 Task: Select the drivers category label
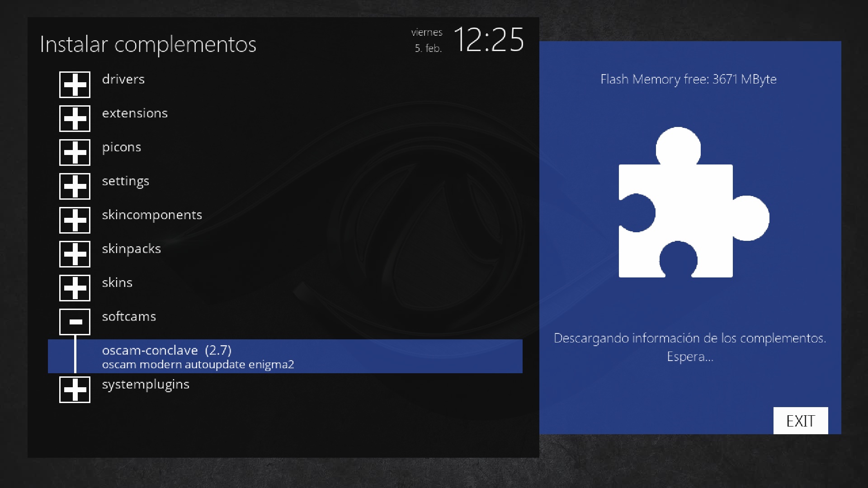[x=123, y=79]
